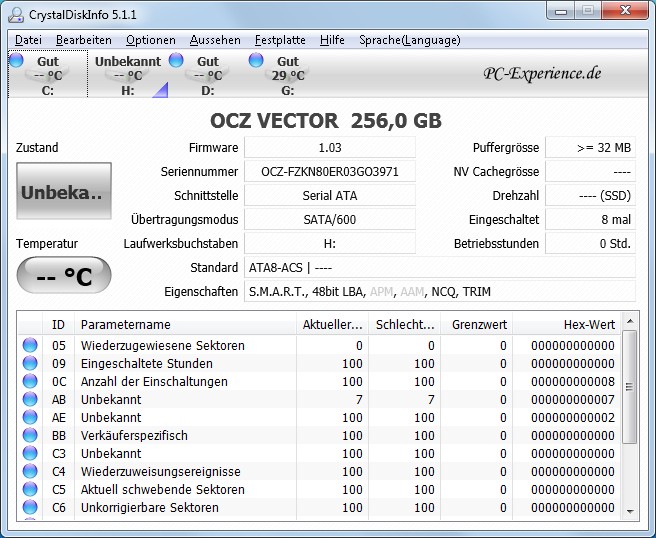Screen dimensions: 656x538
Task: Click the blue status orb for drive G:
Action: (256, 60)
